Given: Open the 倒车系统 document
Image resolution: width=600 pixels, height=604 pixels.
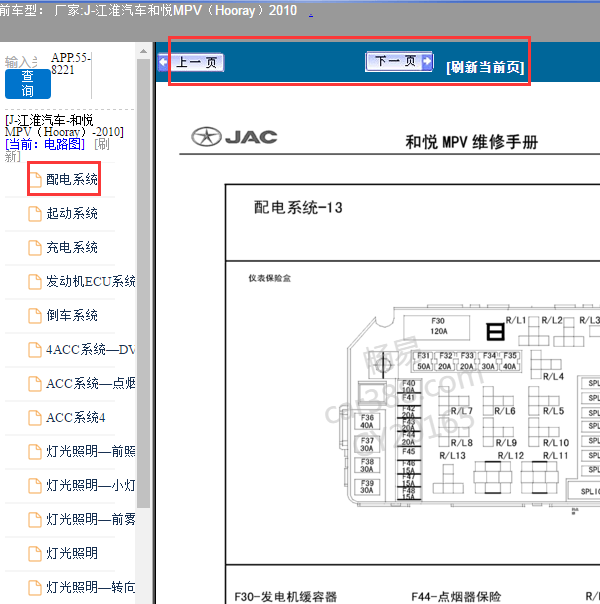Looking at the screenshot, I should [x=72, y=315].
